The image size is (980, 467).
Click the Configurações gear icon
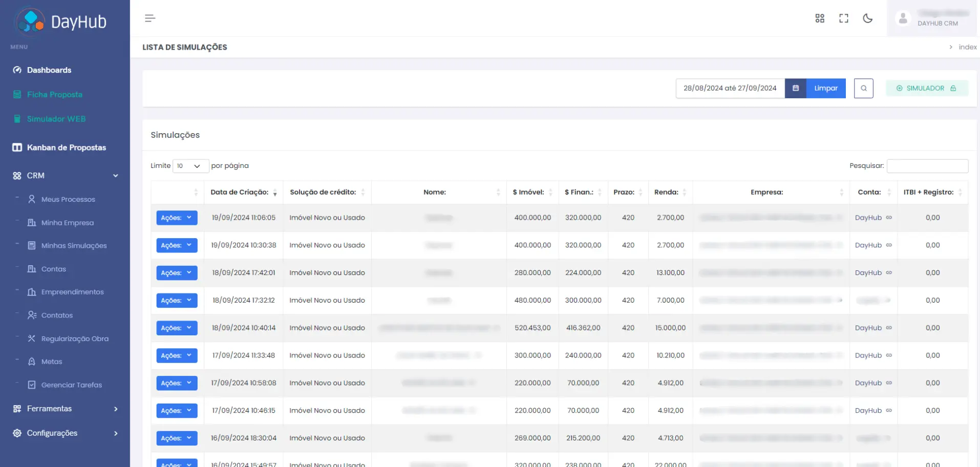point(17,433)
